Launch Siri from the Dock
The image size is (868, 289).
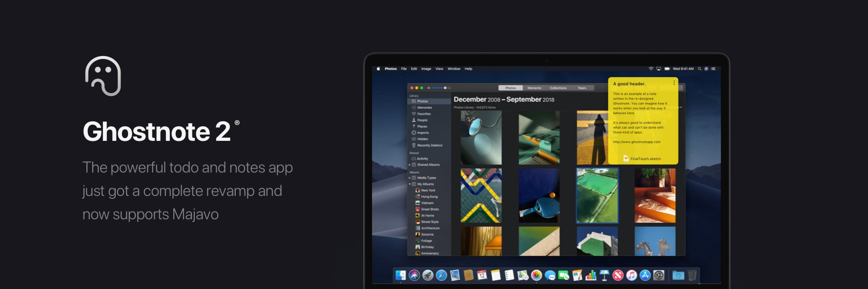tap(414, 275)
